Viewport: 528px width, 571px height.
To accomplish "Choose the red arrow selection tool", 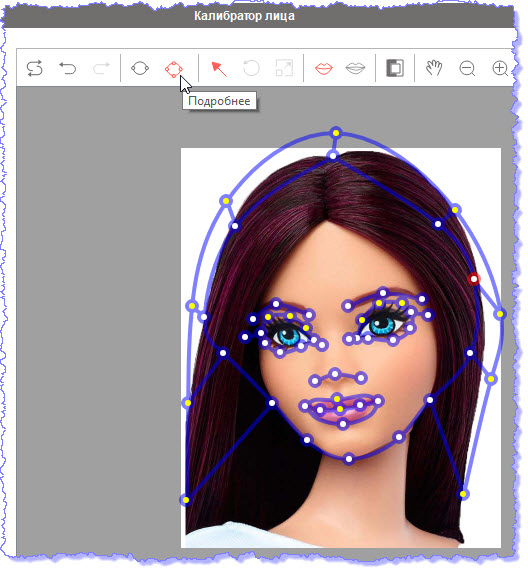I will point(219,69).
